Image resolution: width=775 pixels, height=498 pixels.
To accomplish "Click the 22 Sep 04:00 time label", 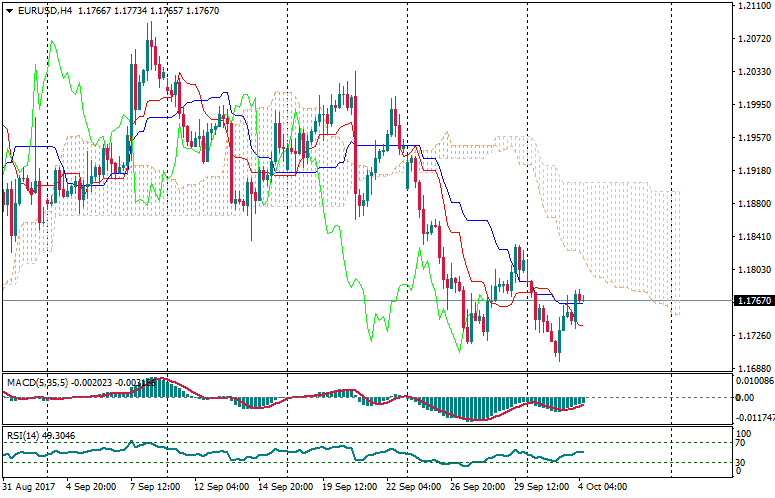I will click(415, 487).
